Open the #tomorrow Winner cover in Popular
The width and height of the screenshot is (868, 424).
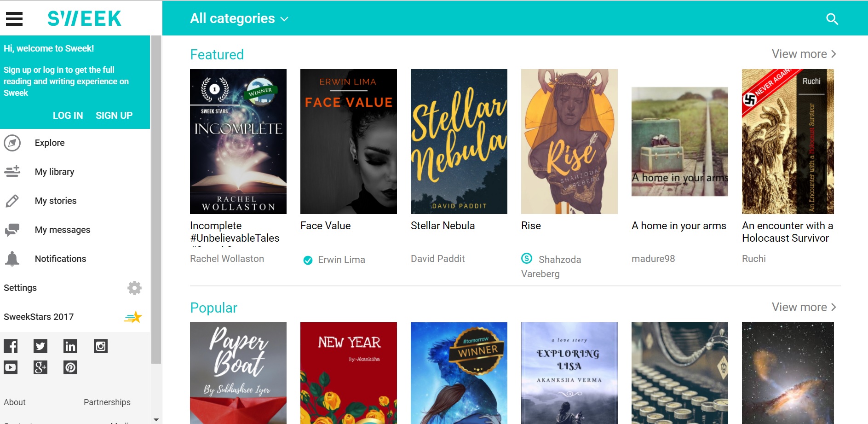[x=459, y=373]
